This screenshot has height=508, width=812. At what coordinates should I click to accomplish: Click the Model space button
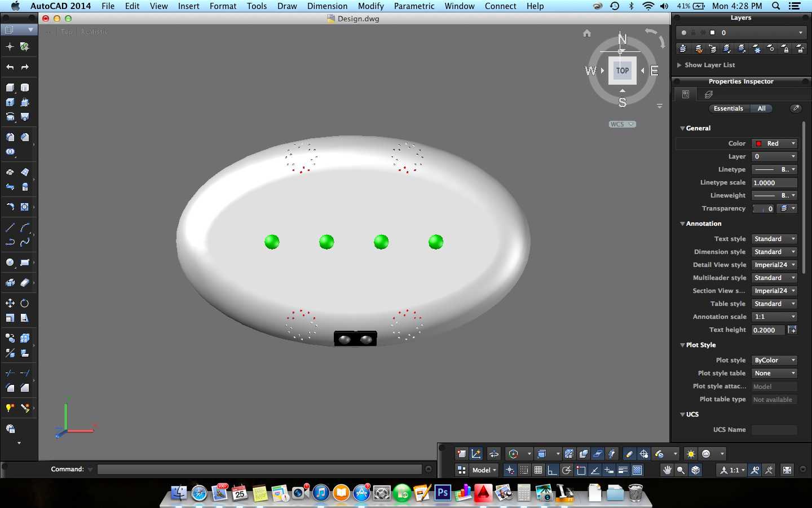[484, 470]
